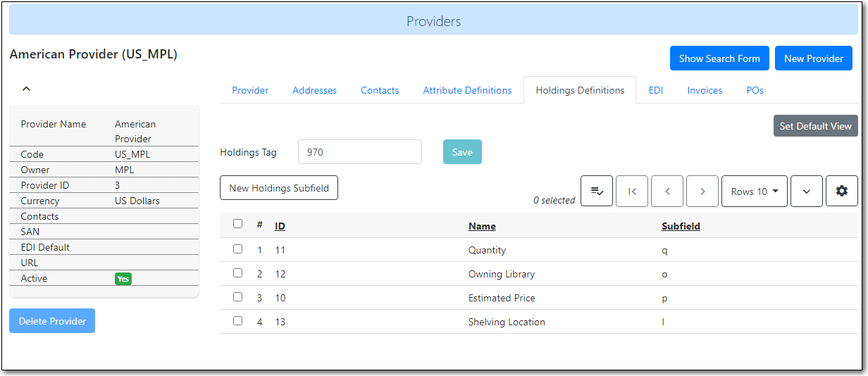
Task: Go to next page of grid
Action: pyautogui.click(x=702, y=192)
